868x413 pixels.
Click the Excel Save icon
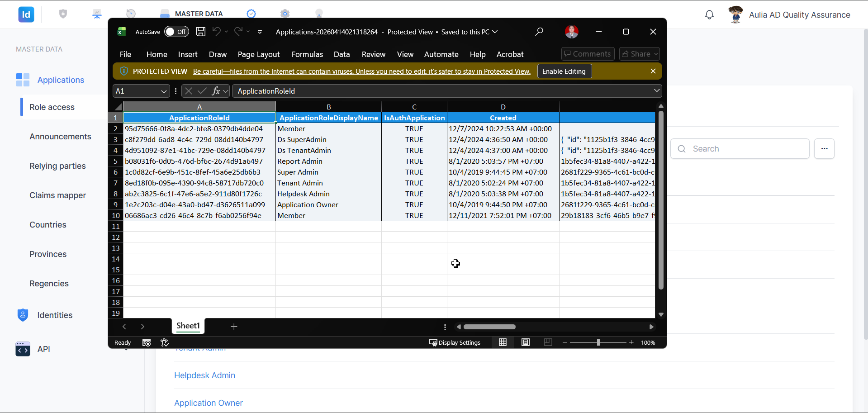coord(201,32)
